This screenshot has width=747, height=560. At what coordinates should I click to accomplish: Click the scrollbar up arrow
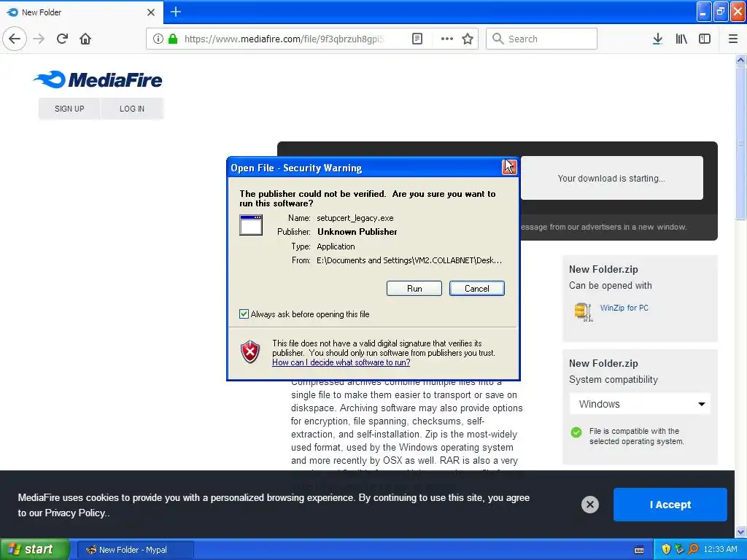coord(740,60)
